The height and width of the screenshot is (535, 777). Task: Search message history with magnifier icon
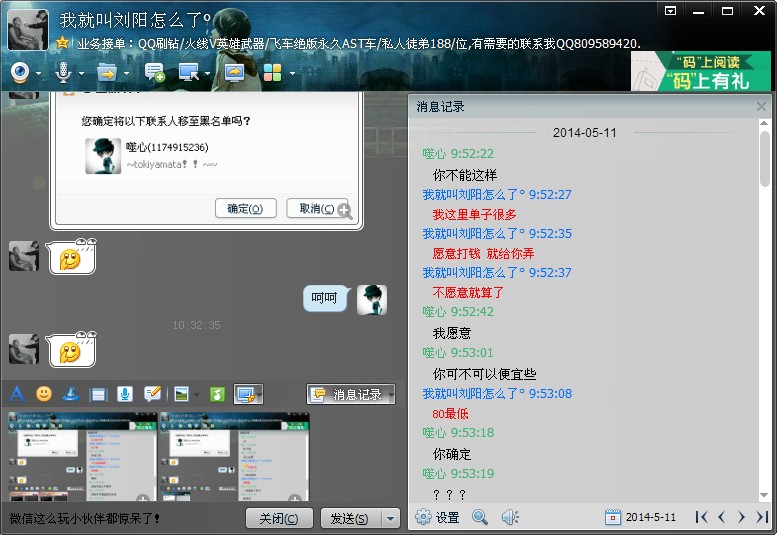click(x=480, y=517)
